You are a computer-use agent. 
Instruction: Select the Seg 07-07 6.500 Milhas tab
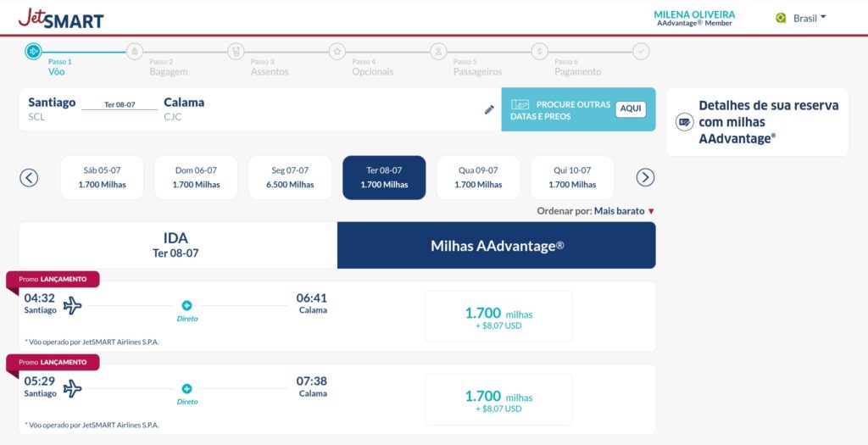(290, 178)
